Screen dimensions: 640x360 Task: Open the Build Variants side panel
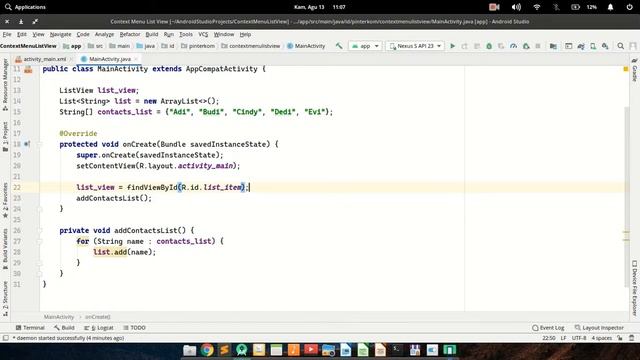click(5, 249)
